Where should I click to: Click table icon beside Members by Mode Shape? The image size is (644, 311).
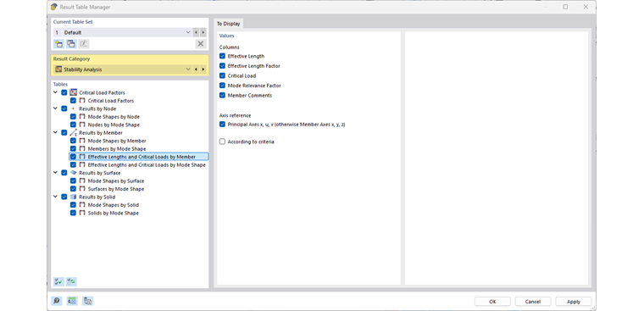[x=82, y=149]
